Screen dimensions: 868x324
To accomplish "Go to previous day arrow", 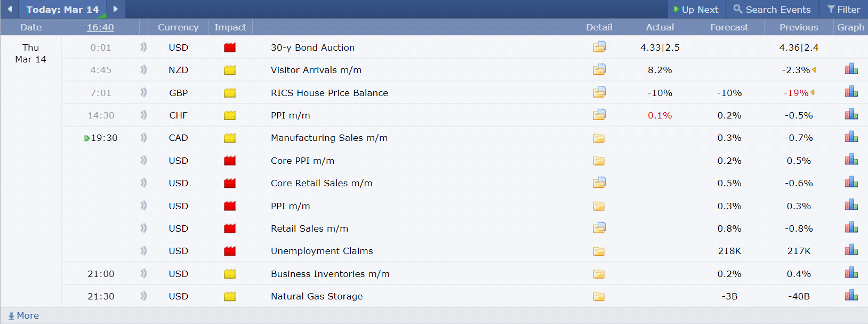I will (x=10, y=9).
